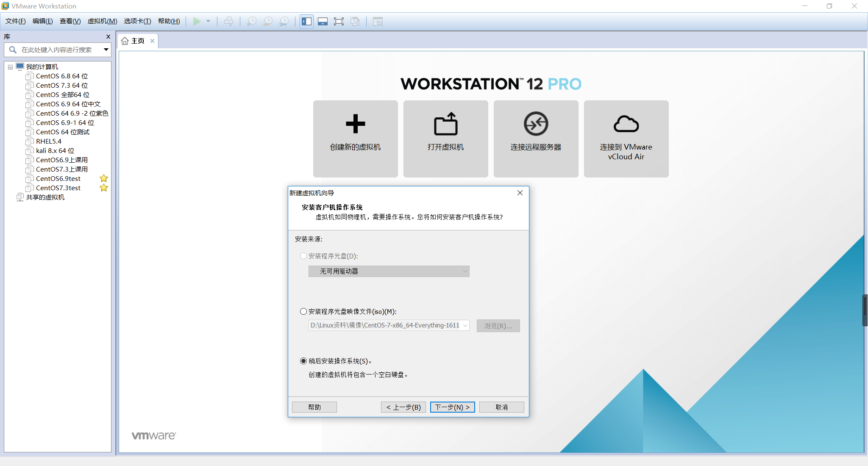Click the send Ctrl+Alt+Del toolbar icon
The image size is (868, 466).
tap(228, 21)
